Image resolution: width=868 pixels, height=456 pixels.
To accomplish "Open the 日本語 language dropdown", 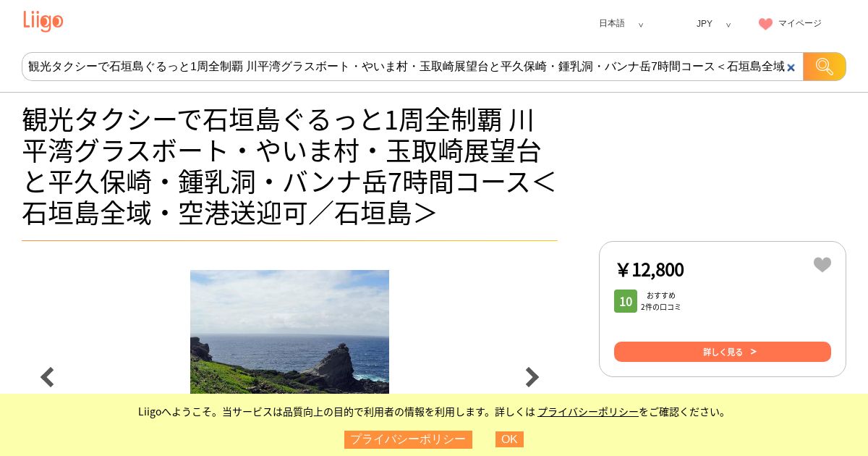I will [x=621, y=23].
